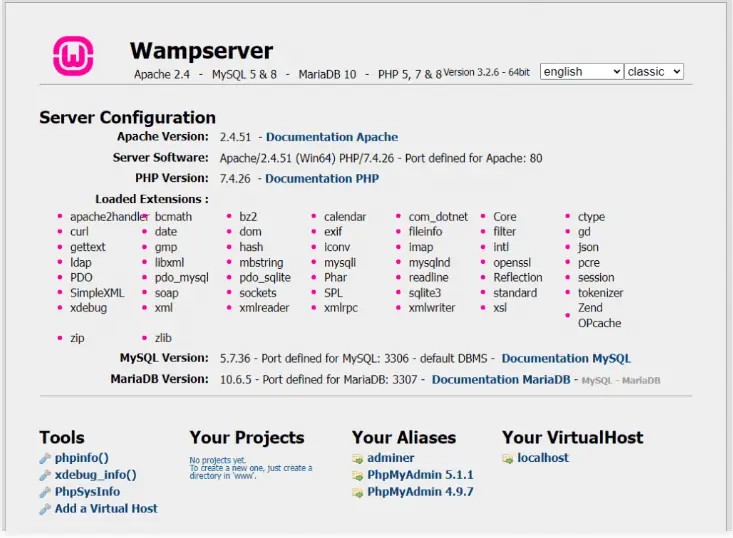Click the xmlwriter extension entry
The height and width of the screenshot is (538, 733).
pos(432,308)
